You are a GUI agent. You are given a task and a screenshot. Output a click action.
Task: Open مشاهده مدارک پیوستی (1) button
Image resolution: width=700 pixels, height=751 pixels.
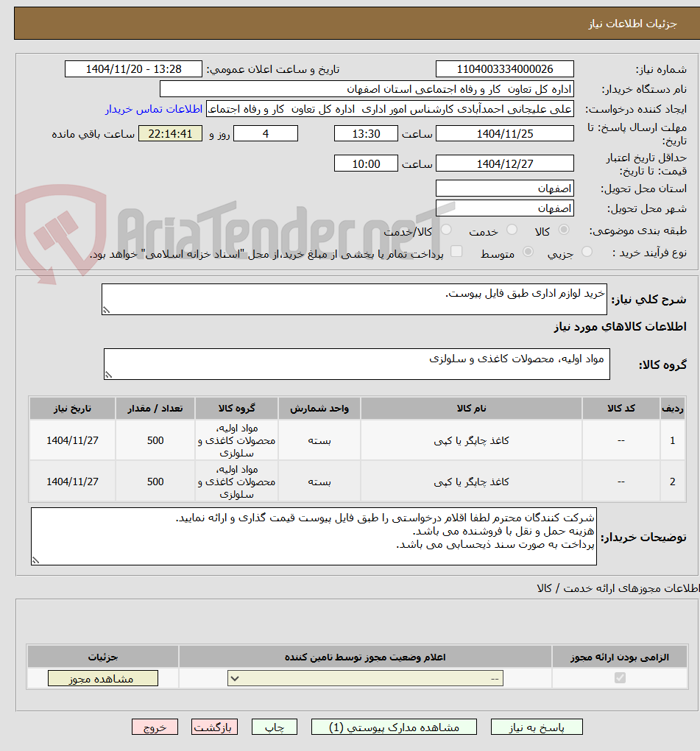(394, 727)
